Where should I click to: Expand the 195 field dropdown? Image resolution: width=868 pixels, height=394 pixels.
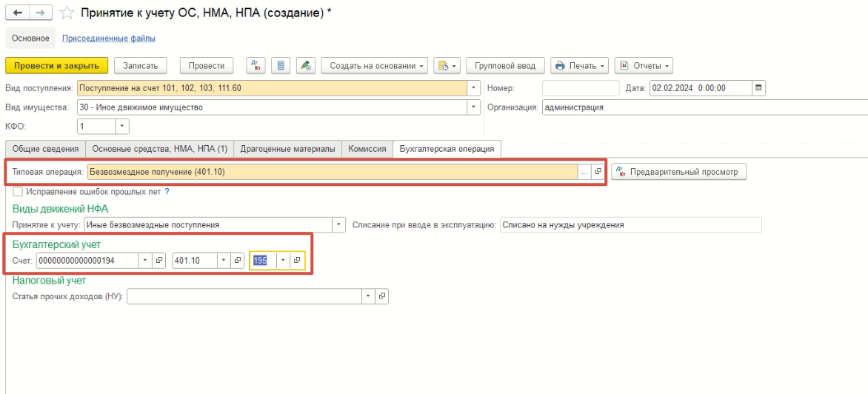point(284,260)
